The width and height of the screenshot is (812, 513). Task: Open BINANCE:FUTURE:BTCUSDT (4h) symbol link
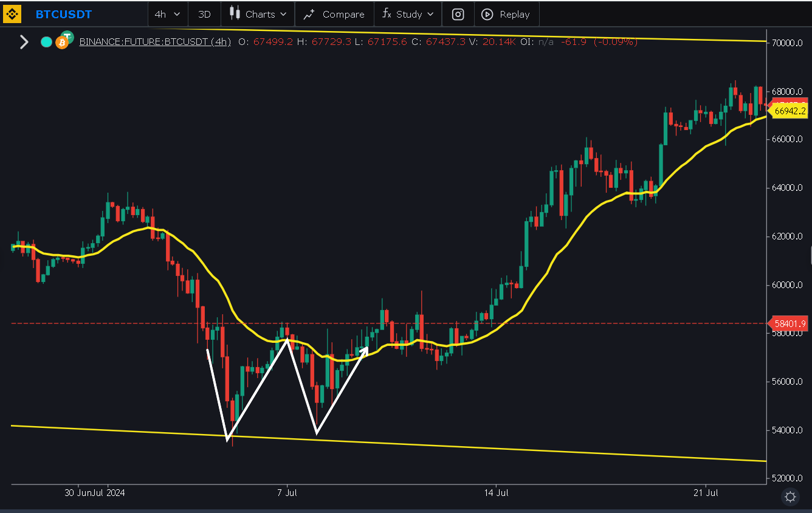(155, 41)
